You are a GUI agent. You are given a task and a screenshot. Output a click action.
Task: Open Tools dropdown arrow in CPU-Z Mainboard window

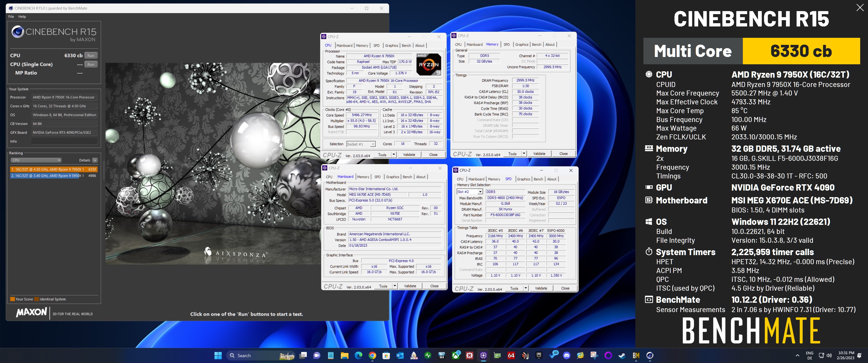pyautogui.click(x=395, y=286)
